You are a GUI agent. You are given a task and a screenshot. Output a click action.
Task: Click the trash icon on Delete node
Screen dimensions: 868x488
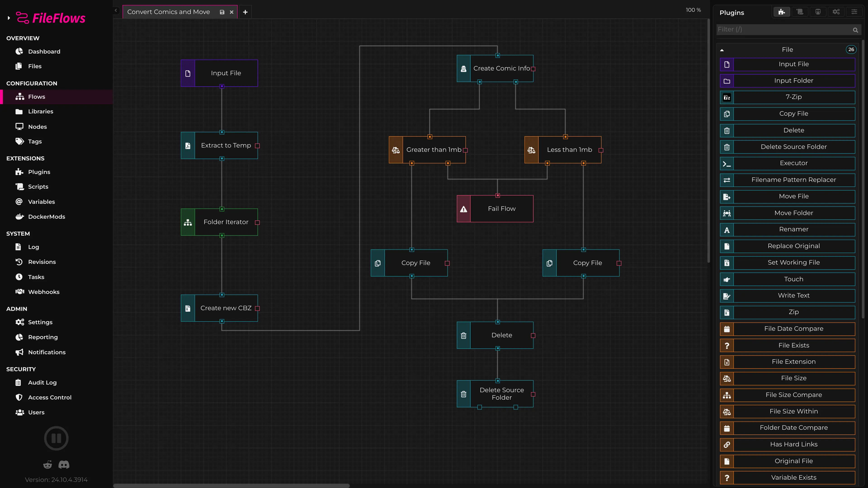tap(464, 335)
